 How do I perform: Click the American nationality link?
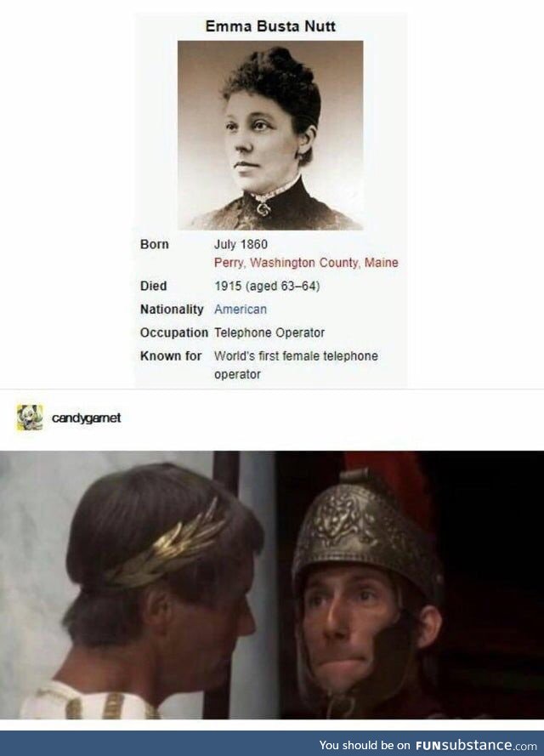pos(241,309)
